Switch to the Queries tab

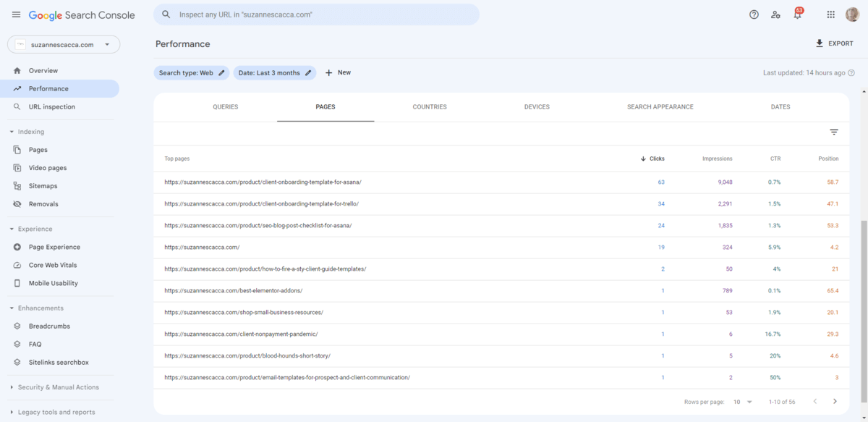[x=225, y=106]
